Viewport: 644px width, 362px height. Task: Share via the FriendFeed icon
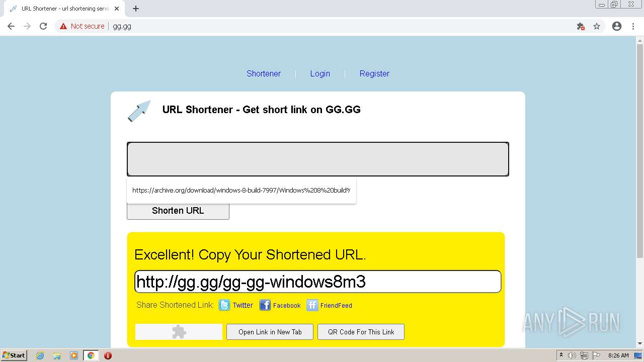[x=312, y=305]
